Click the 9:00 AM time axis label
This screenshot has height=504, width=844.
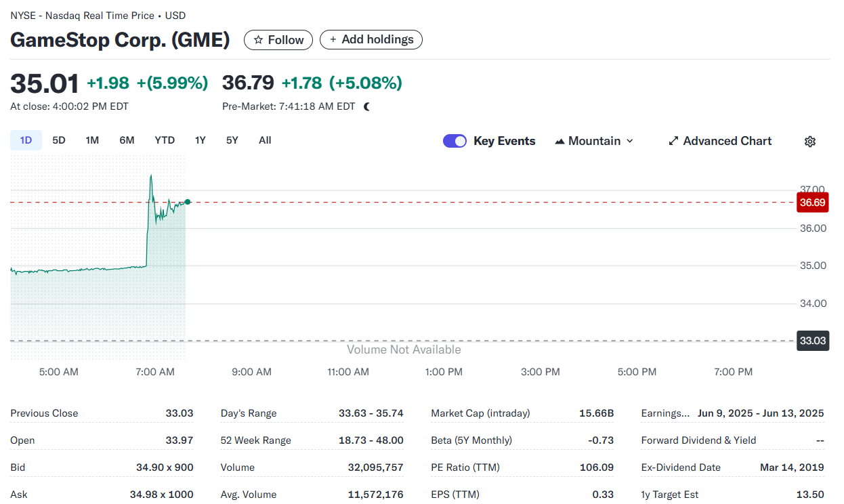click(251, 372)
